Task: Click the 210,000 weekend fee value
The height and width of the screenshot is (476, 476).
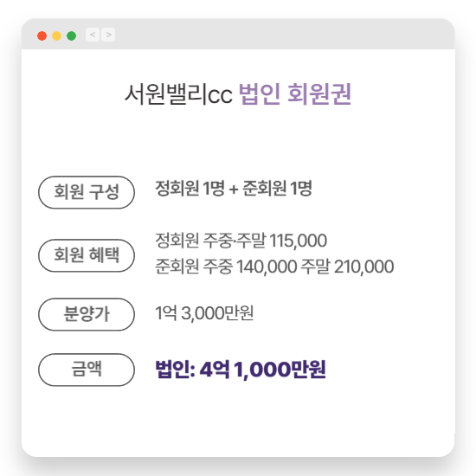Action: (x=364, y=267)
